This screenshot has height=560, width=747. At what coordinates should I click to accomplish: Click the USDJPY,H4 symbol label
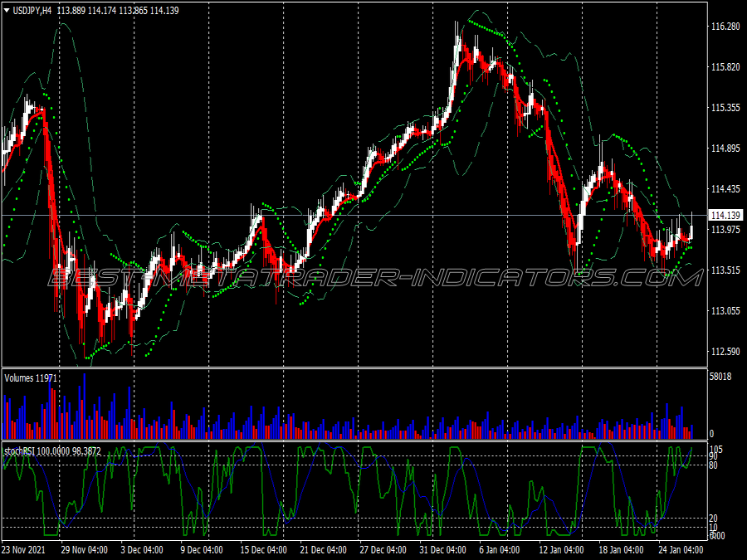(32, 11)
